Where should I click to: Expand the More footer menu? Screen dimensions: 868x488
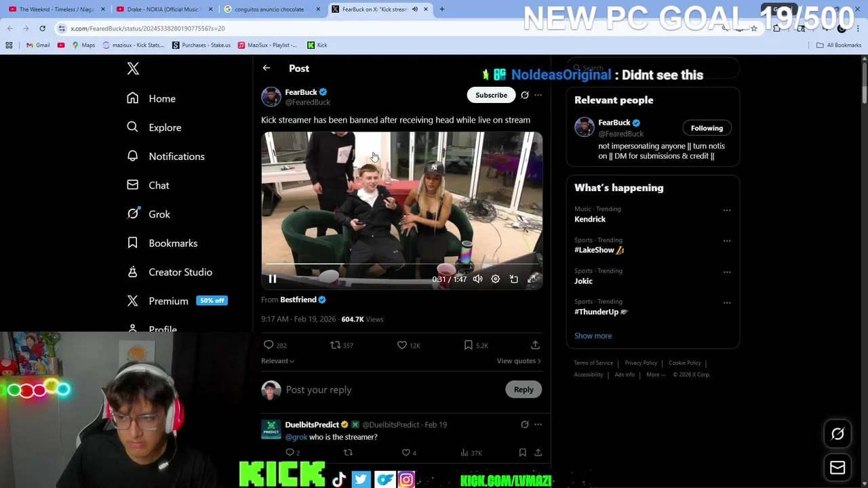[655, 375]
